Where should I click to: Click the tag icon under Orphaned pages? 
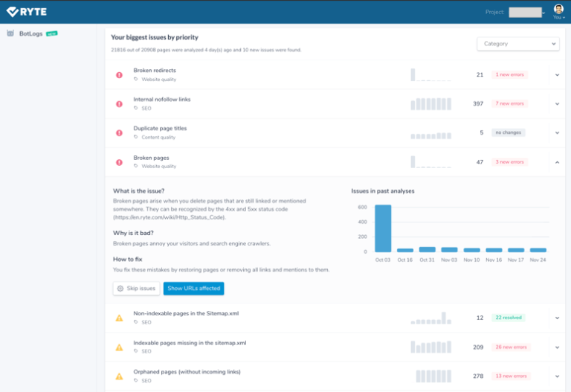coord(136,380)
